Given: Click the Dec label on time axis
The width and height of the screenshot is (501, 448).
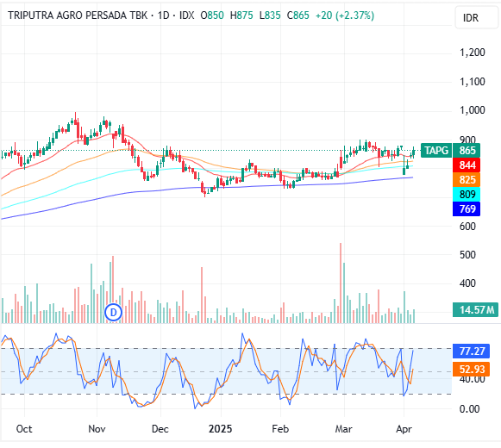Looking at the screenshot, I should (x=160, y=428).
